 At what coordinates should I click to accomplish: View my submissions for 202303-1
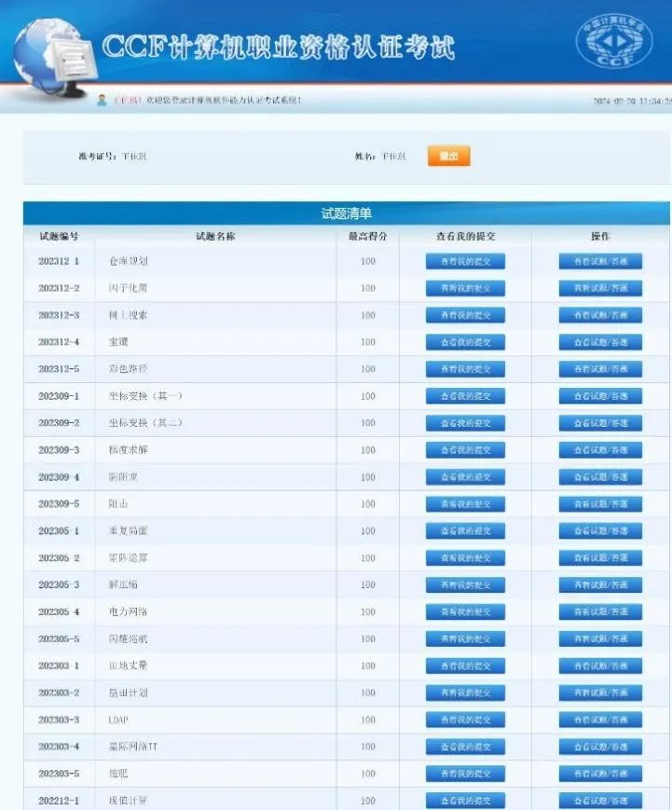click(x=465, y=666)
